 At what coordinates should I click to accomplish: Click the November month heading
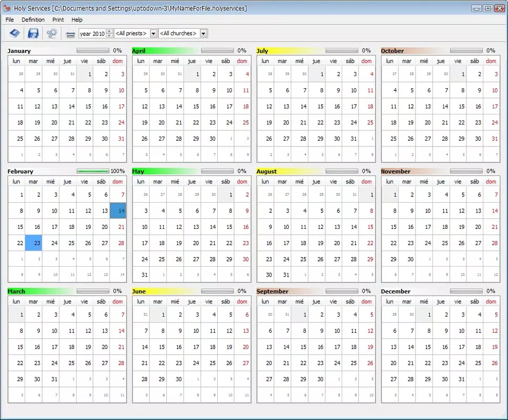pos(396,172)
